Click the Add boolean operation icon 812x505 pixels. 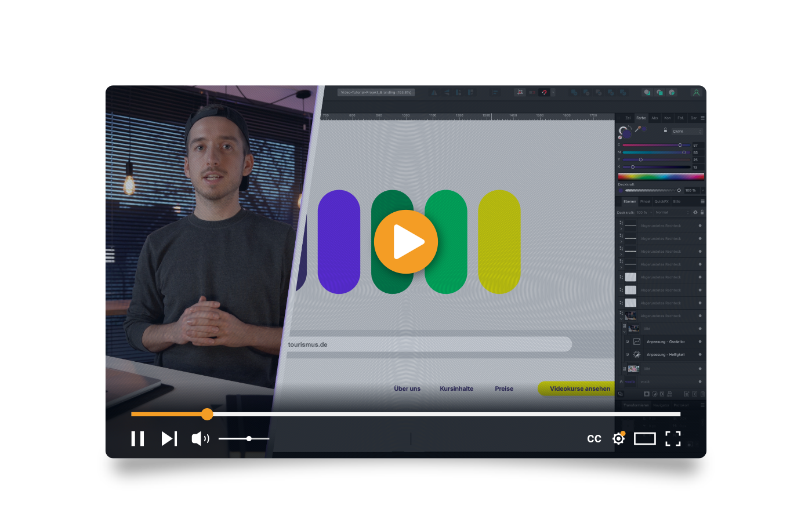point(574,93)
